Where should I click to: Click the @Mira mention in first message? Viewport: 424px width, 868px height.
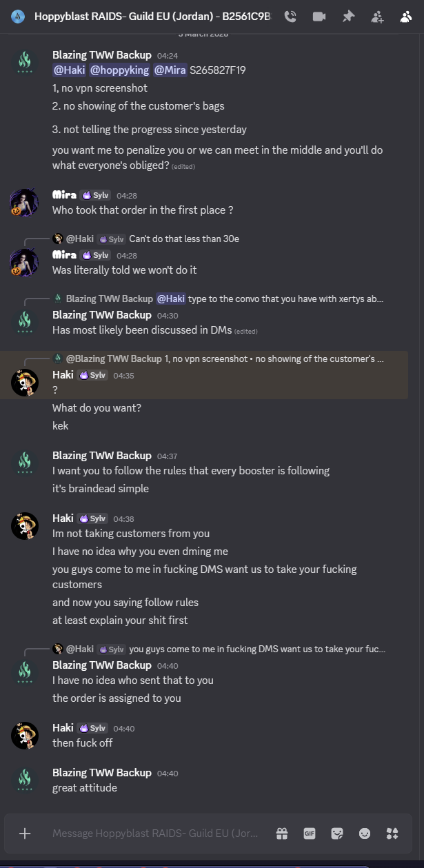point(170,70)
